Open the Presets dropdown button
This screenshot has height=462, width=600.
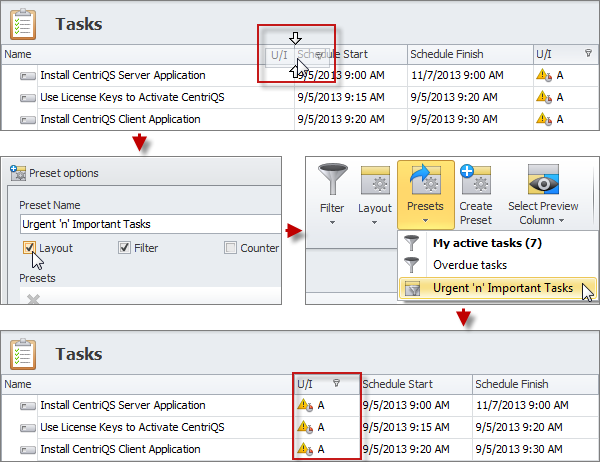coord(426,195)
